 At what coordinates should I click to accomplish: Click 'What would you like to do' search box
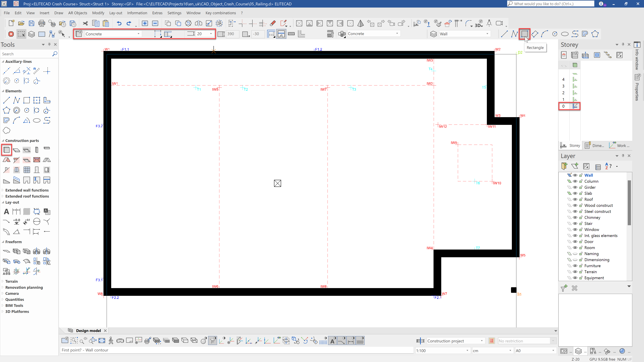coord(550,4)
